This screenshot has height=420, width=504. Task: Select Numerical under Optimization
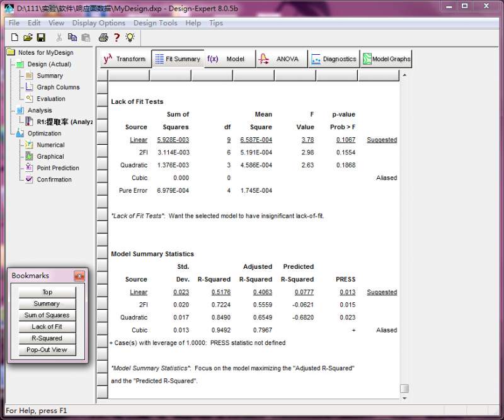tap(50, 145)
